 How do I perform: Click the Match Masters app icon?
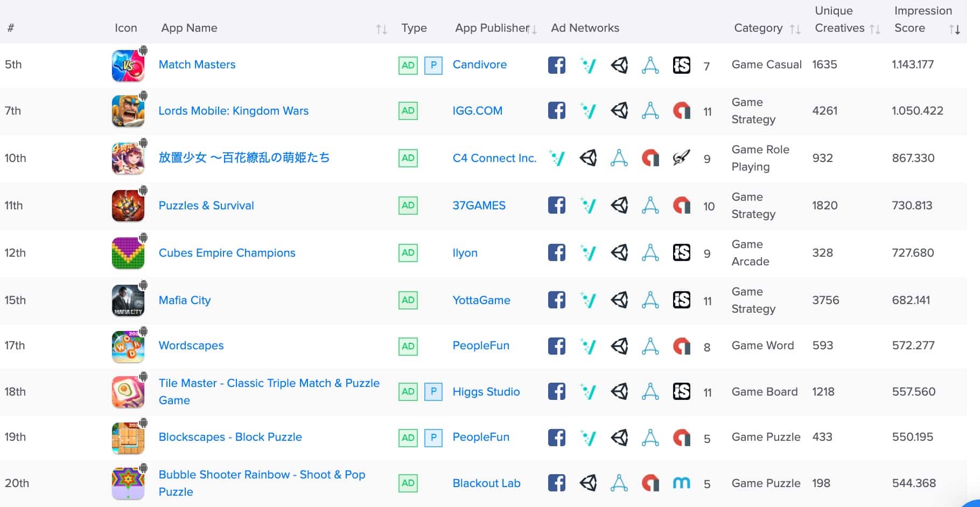128,66
